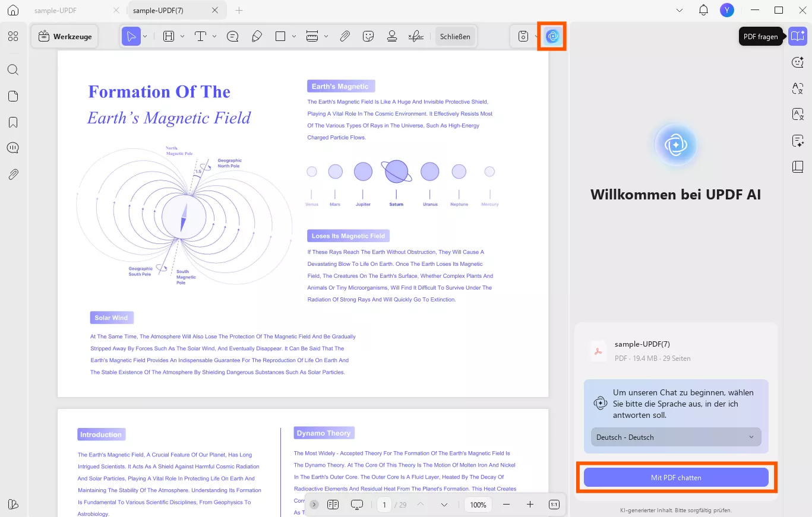This screenshot has width=812, height=517.
Task: Open AI Translate in the right sidebar
Action: click(797, 88)
